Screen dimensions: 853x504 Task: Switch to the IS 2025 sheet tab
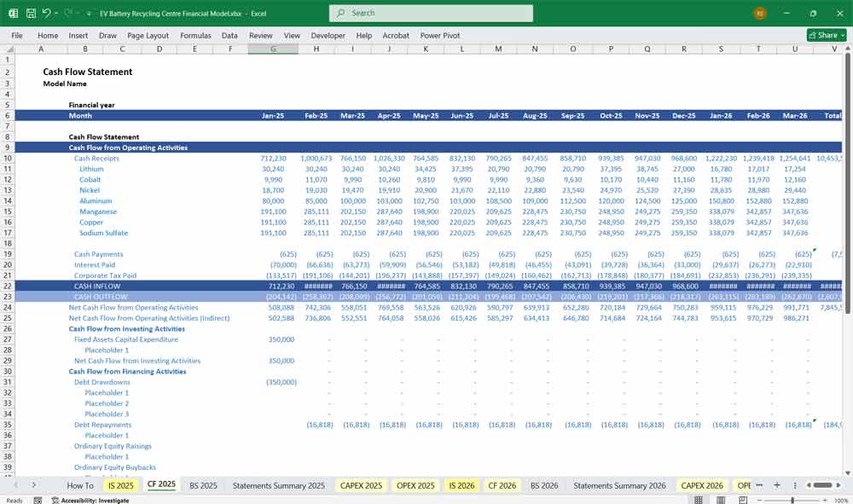pos(120,485)
